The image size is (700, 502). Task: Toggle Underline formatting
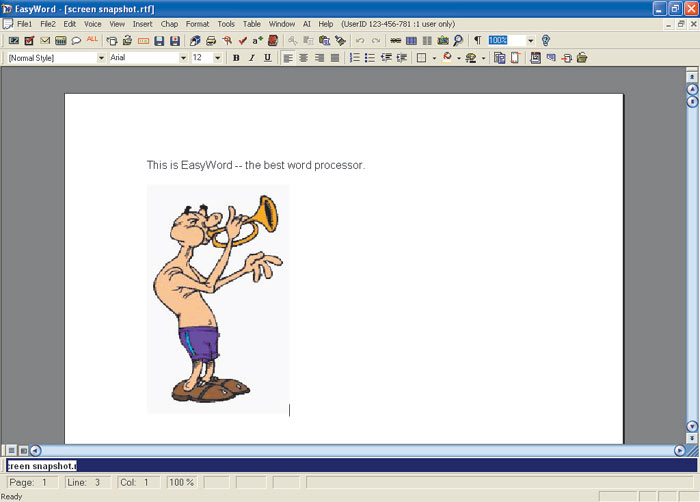click(267, 58)
